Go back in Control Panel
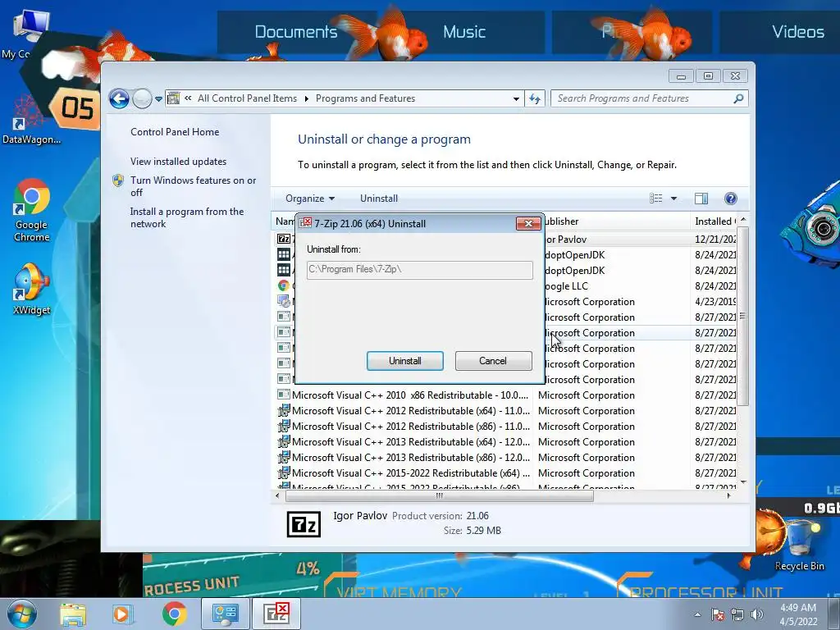The image size is (840, 630). pos(119,98)
